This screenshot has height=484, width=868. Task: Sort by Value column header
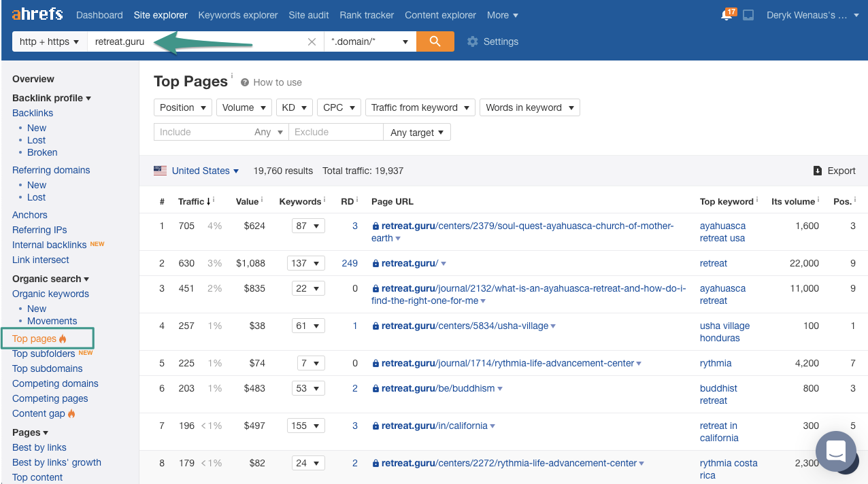coord(248,201)
